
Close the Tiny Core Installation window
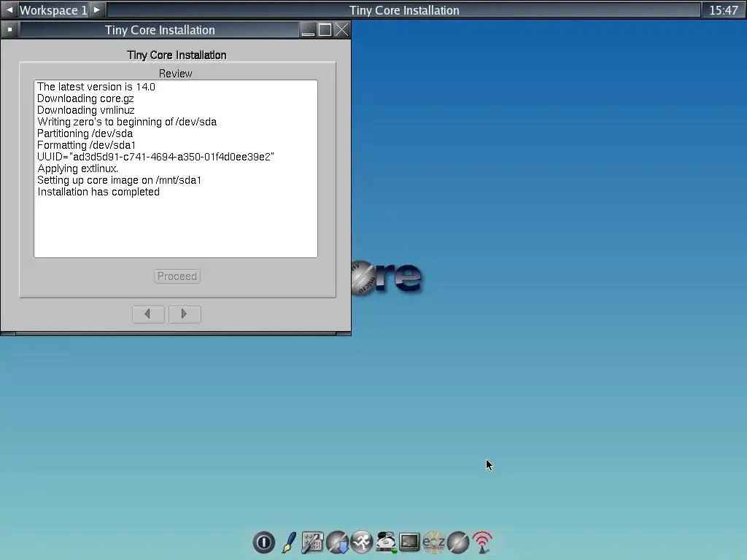(x=341, y=30)
